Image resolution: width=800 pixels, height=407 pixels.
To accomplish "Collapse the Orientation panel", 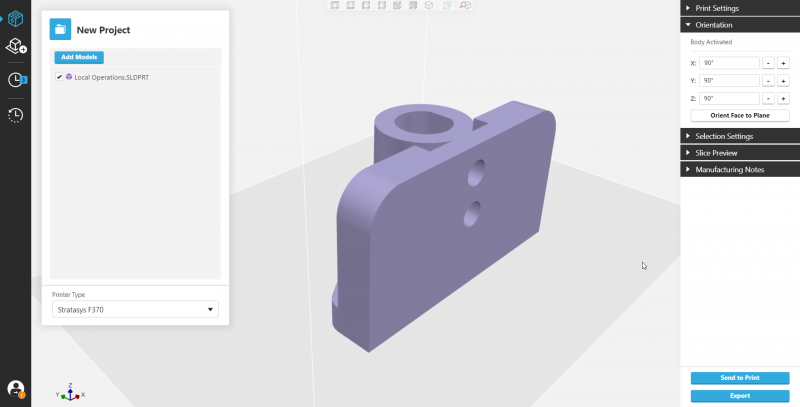I will click(x=740, y=24).
